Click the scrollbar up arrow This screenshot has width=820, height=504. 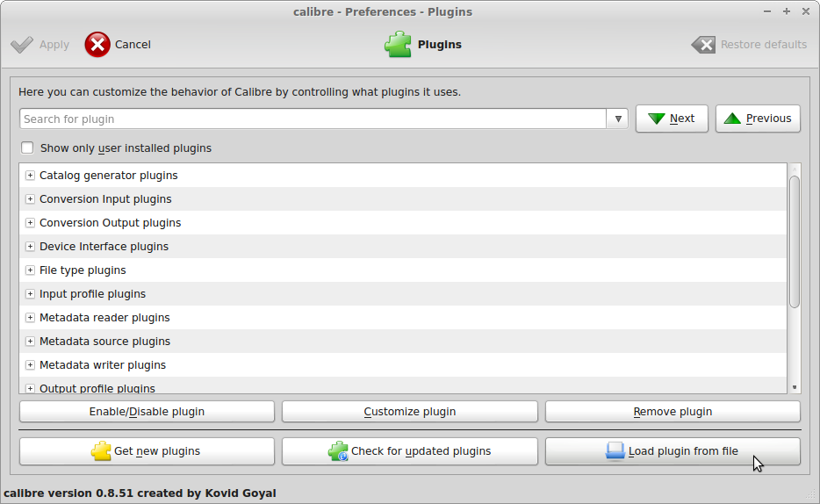[x=795, y=169]
